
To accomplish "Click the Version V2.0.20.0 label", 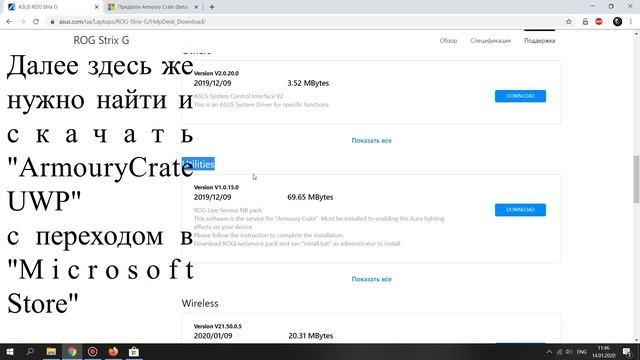I will (x=216, y=73).
